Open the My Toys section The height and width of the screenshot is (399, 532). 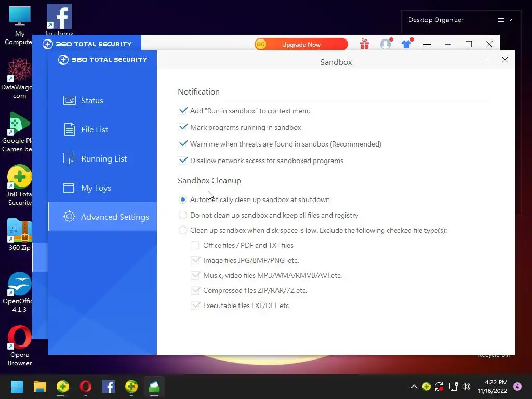tap(102, 188)
